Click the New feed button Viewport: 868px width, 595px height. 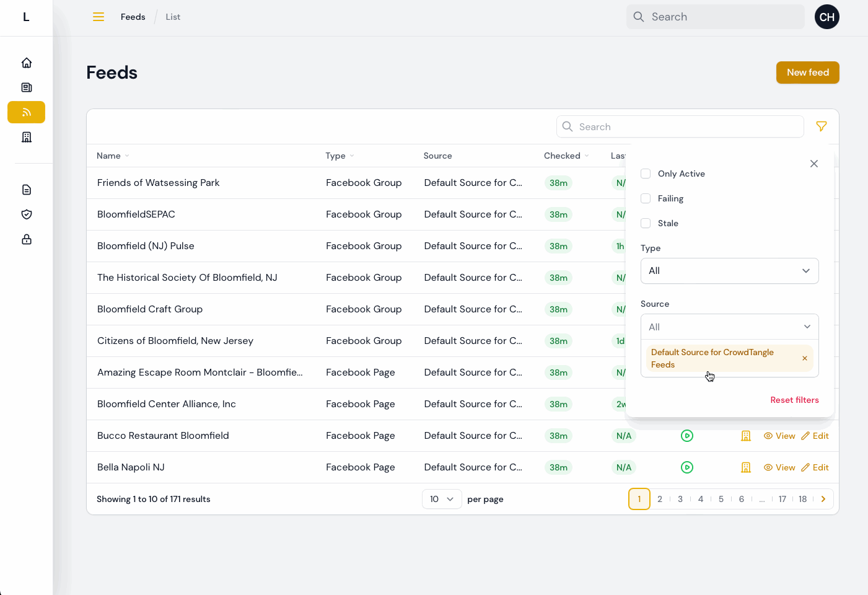[x=807, y=73]
